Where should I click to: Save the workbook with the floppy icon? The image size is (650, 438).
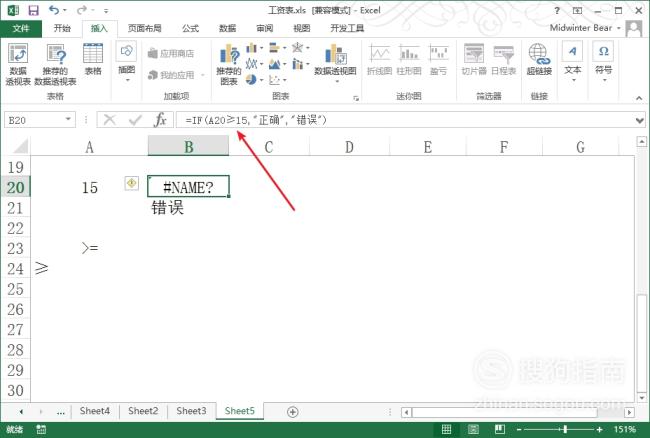point(33,10)
